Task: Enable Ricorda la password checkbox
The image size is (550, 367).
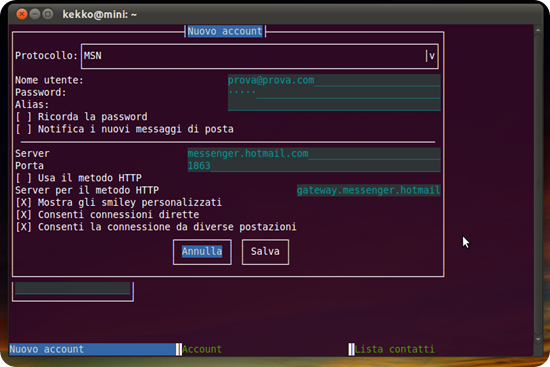Action: (x=24, y=117)
